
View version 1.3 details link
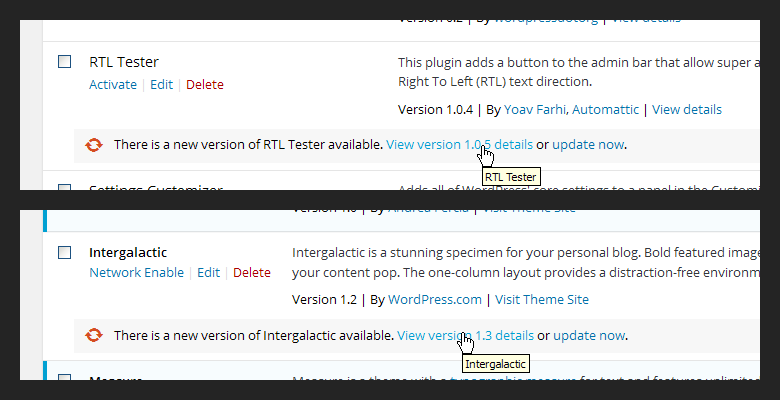tap(466, 335)
